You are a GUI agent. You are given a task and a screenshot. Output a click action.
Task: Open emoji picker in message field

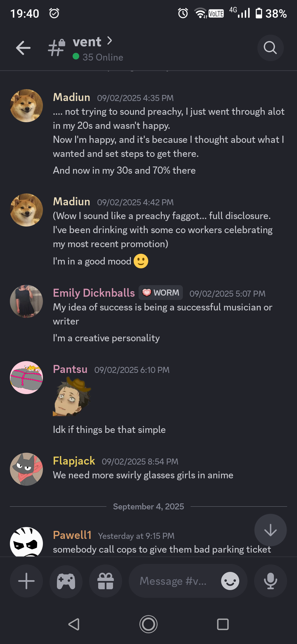click(230, 581)
